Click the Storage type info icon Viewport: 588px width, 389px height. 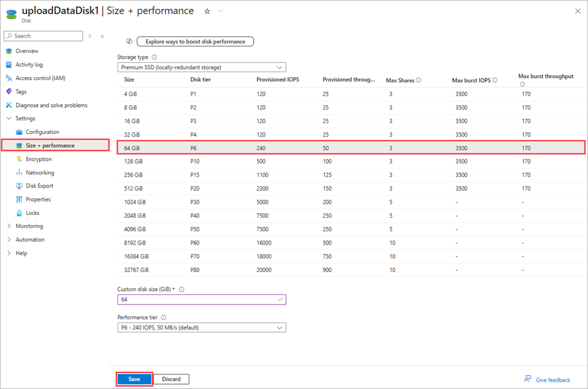pos(154,57)
